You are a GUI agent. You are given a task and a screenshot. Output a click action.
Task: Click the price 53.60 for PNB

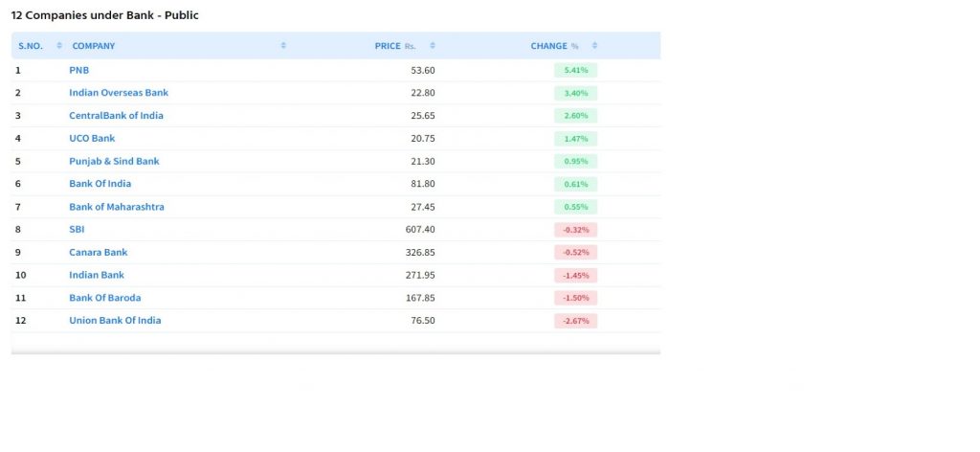[422, 70]
